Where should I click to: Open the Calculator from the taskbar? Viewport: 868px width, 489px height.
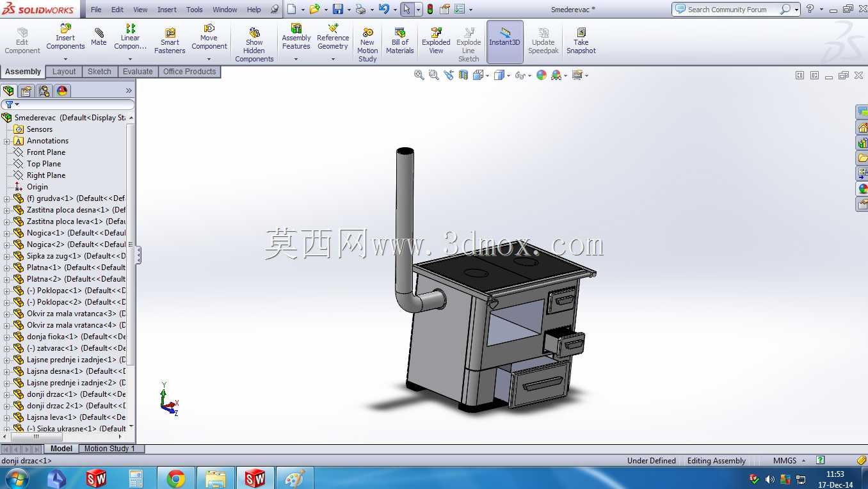click(x=136, y=478)
